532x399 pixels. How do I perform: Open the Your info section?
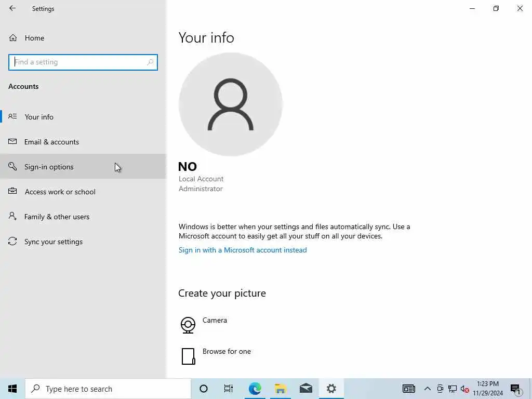(x=83, y=117)
